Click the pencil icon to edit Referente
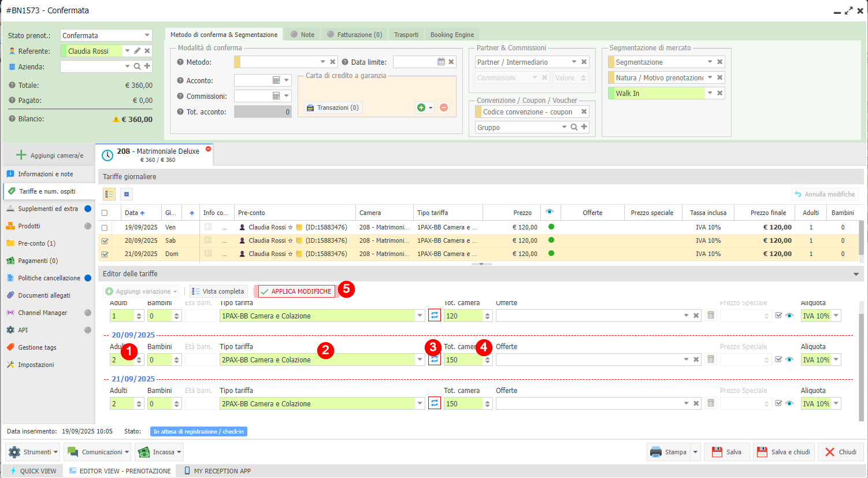Viewport: 868px width, 478px height. 137,51
